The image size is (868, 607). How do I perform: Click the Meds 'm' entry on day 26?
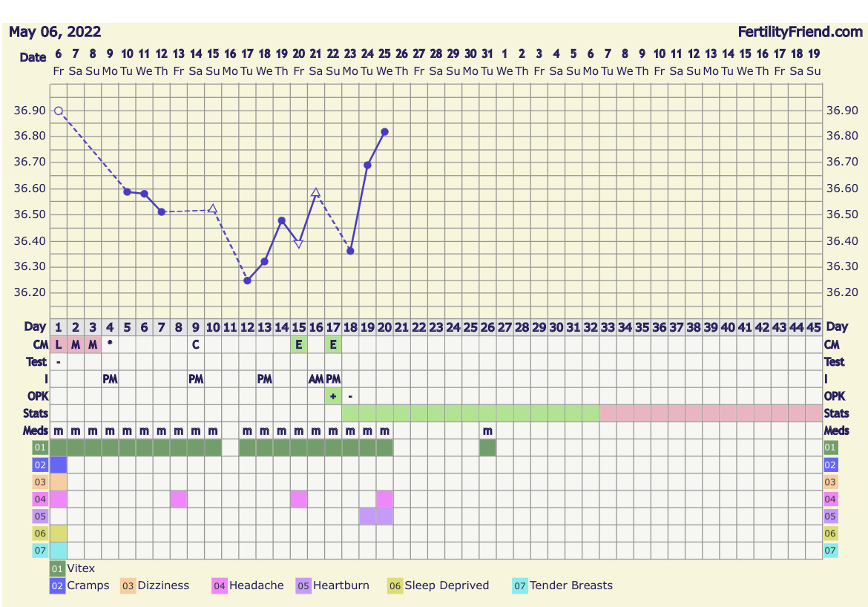click(x=487, y=431)
